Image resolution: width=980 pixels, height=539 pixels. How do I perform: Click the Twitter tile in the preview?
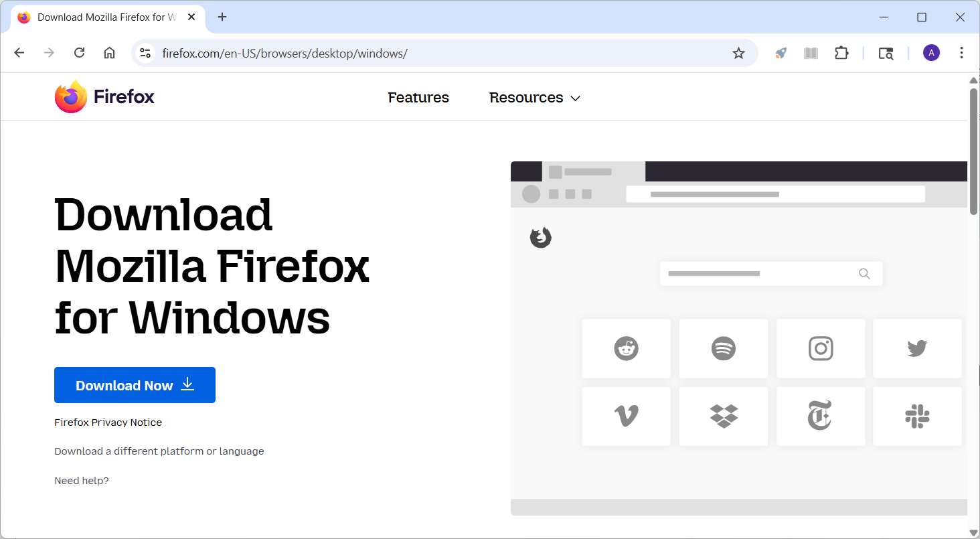[917, 348]
